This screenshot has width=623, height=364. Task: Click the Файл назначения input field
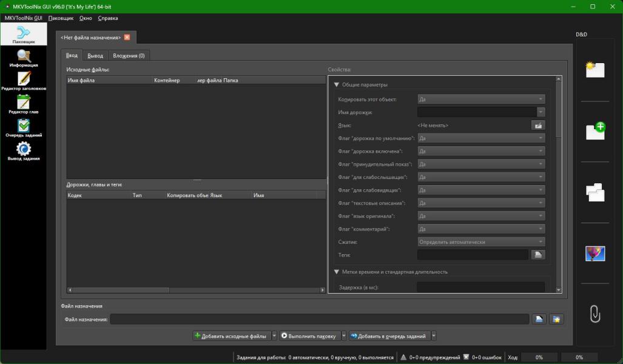[x=319, y=319]
